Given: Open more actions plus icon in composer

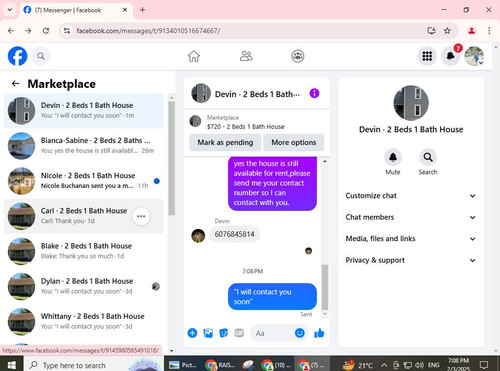Looking at the screenshot, I should [x=192, y=333].
